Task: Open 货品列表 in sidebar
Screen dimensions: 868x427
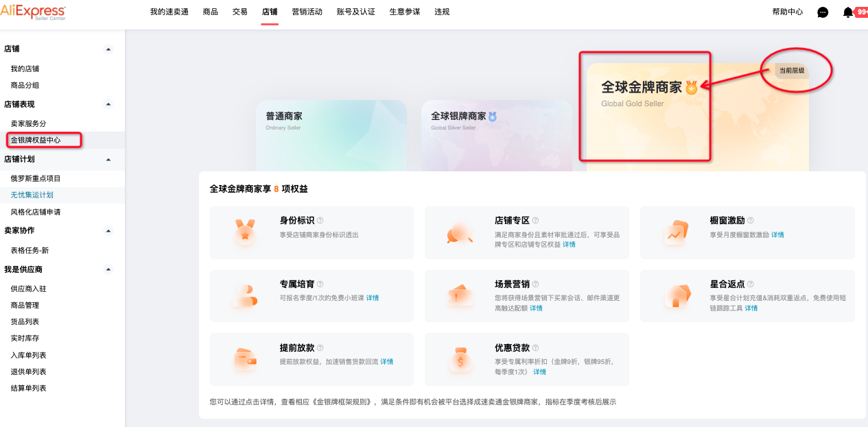Action: (x=25, y=321)
